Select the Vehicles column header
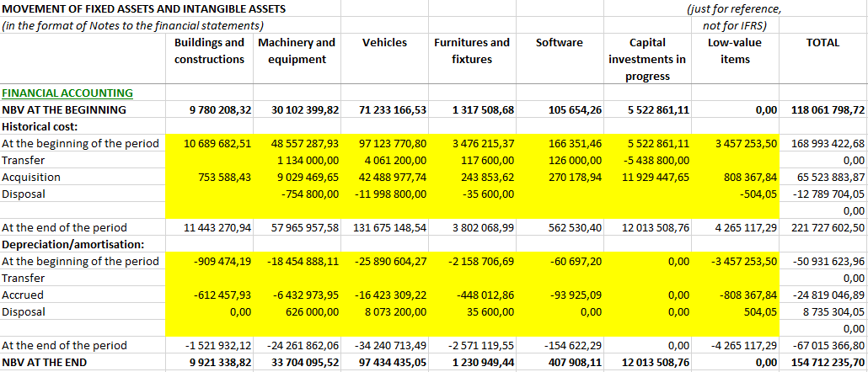This screenshot has width=868, height=372. tap(384, 42)
